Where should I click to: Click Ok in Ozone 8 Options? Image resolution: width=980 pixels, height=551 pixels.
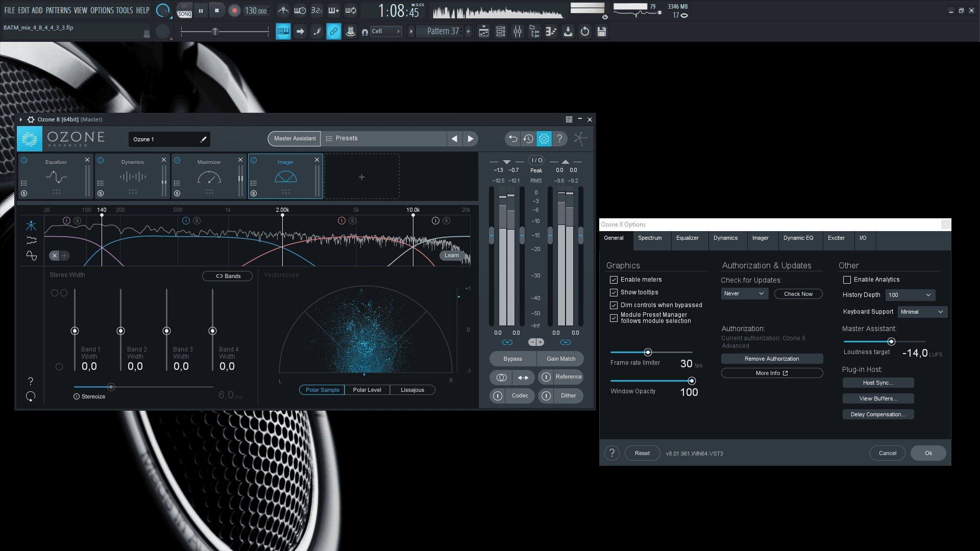(x=928, y=453)
